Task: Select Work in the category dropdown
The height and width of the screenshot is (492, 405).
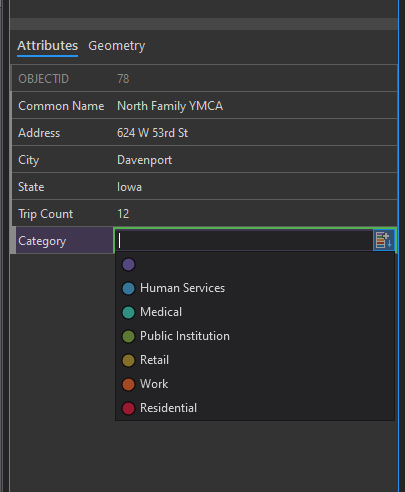Action: [255, 384]
